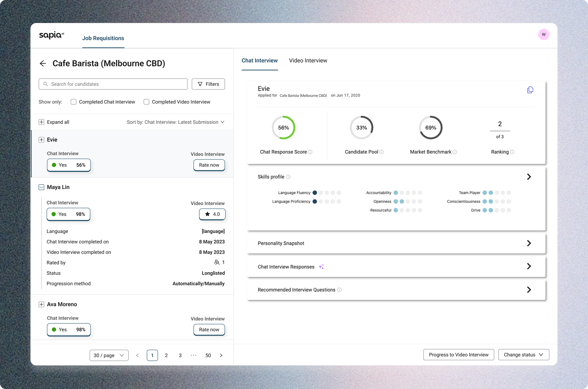588x389 pixels.
Task: Enable Completed Chat Interview filter
Action: pos(74,102)
